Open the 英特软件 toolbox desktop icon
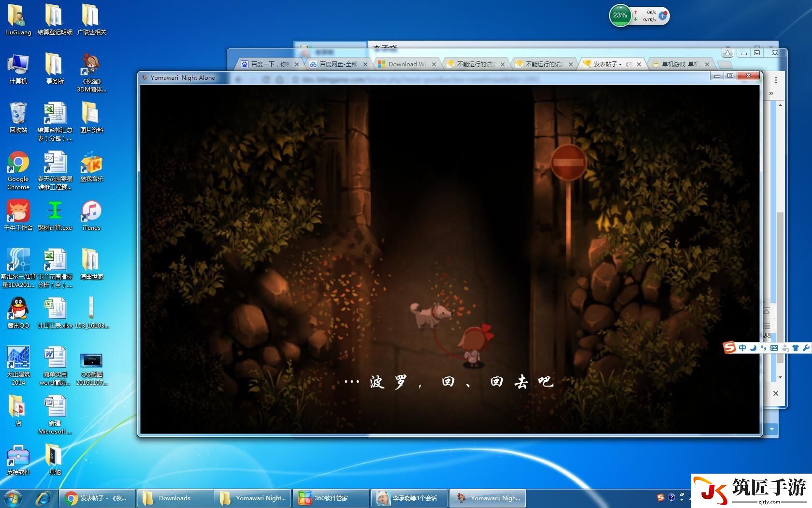 [x=18, y=460]
